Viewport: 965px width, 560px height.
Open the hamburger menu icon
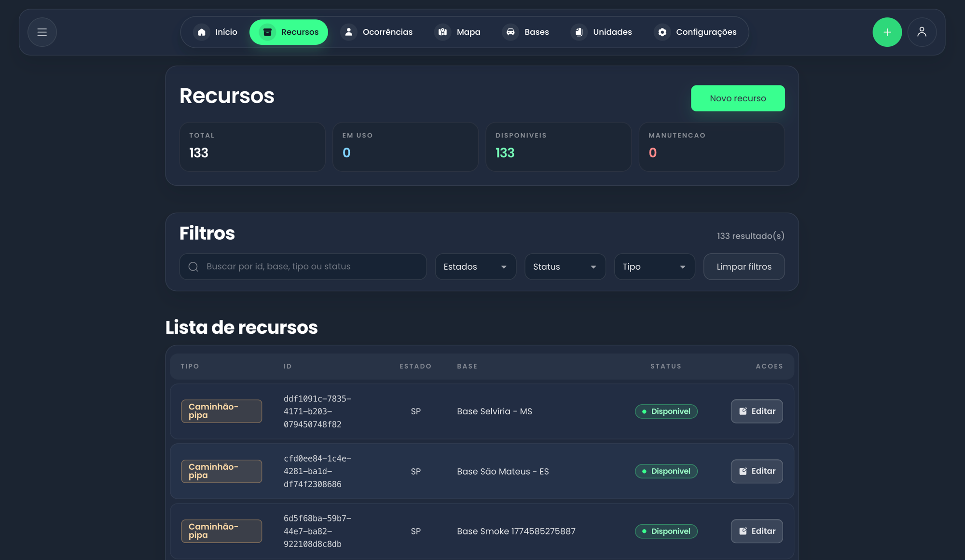(x=42, y=32)
